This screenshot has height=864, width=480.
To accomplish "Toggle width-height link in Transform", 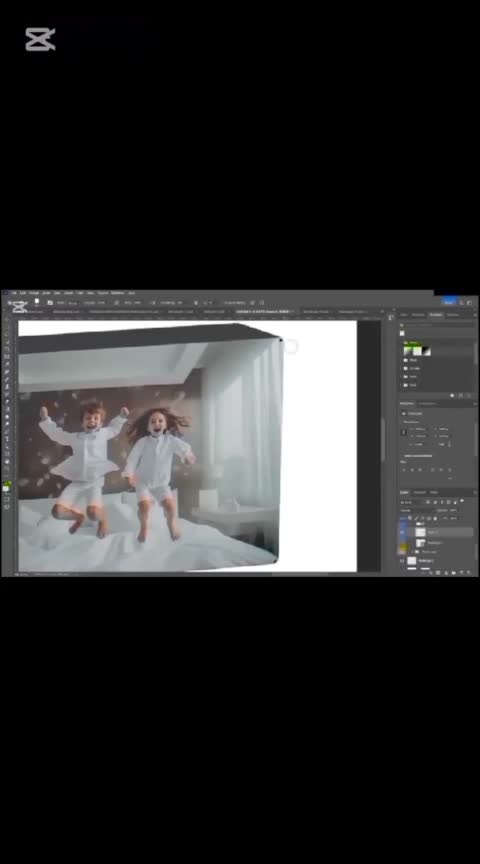I will (404, 433).
